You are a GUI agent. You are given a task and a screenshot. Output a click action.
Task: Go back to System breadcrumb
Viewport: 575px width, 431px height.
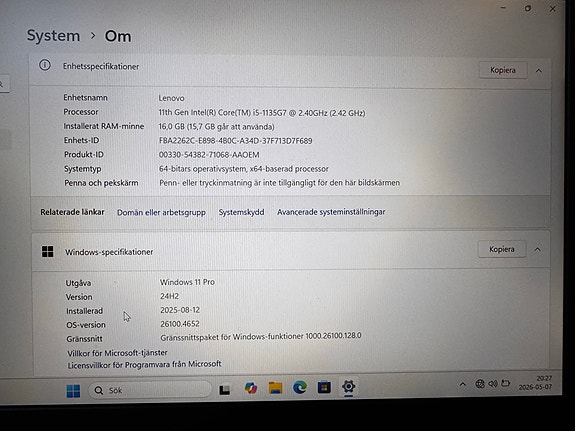point(53,36)
